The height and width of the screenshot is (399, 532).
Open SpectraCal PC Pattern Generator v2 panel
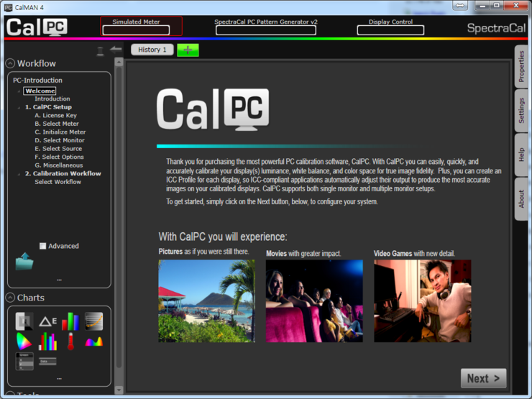coord(266,27)
